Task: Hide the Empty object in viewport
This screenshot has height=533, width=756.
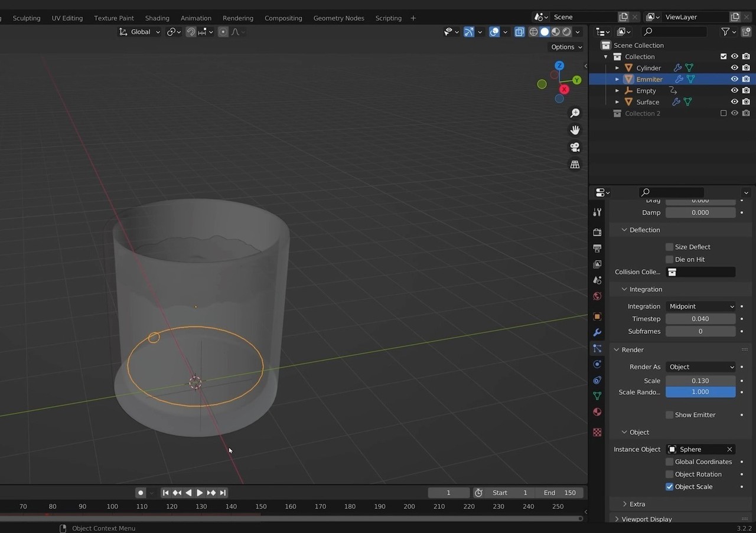Action: click(x=735, y=90)
